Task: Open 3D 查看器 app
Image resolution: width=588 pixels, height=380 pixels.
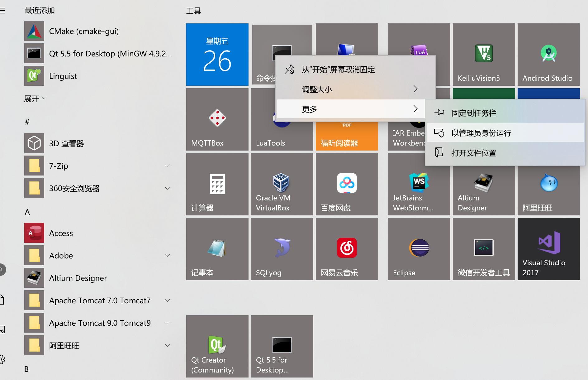Action: 98,143
